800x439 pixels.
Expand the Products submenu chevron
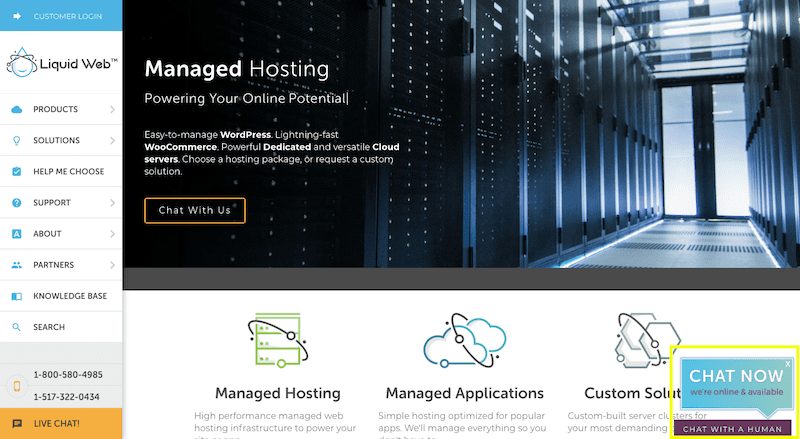pos(112,109)
